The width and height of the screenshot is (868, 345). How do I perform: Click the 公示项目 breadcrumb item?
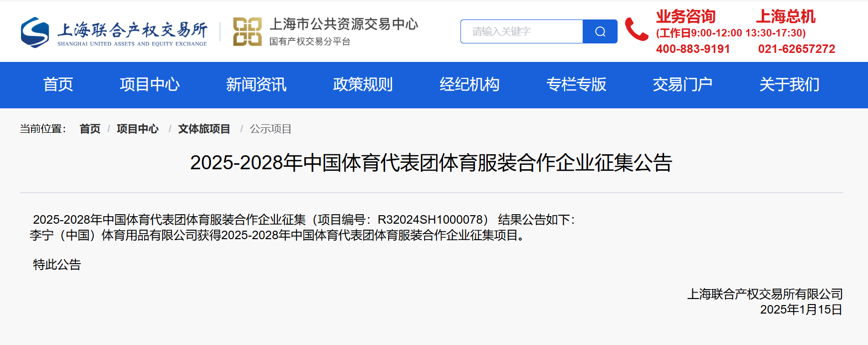[270, 129]
